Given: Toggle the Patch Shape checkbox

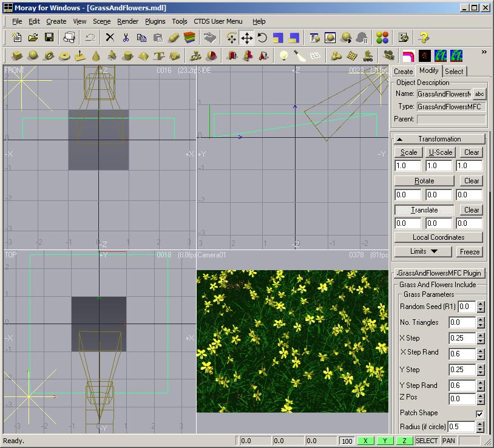Looking at the screenshot, I should tap(479, 413).
